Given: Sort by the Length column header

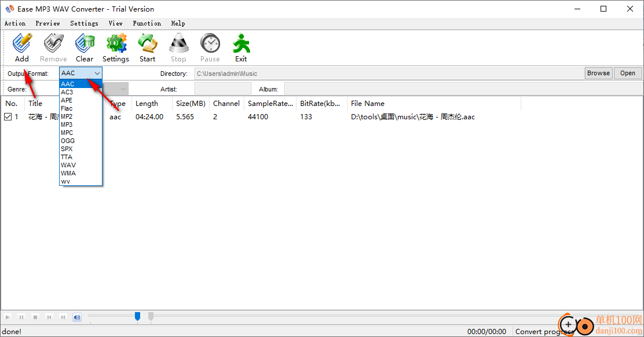Looking at the screenshot, I should (152, 104).
